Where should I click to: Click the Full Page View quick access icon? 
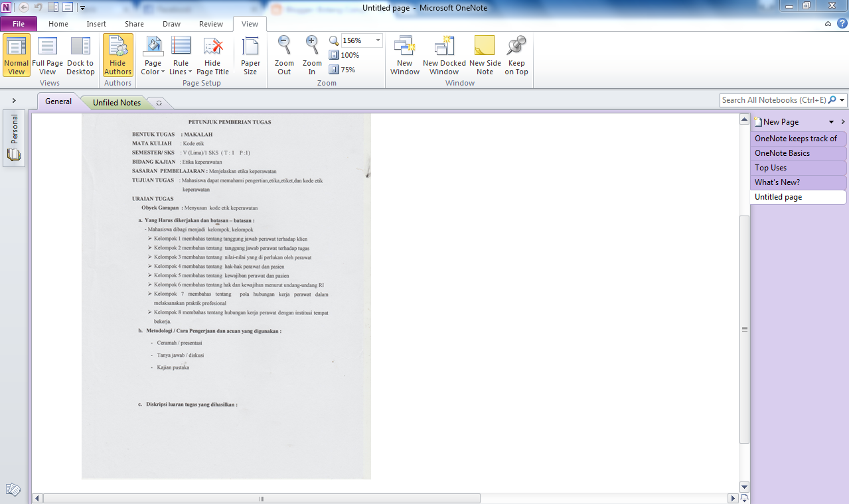pos(68,8)
